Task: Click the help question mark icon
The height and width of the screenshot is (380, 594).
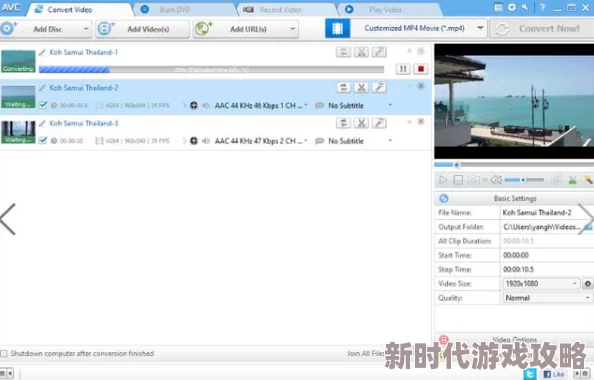Action: point(542,7)
